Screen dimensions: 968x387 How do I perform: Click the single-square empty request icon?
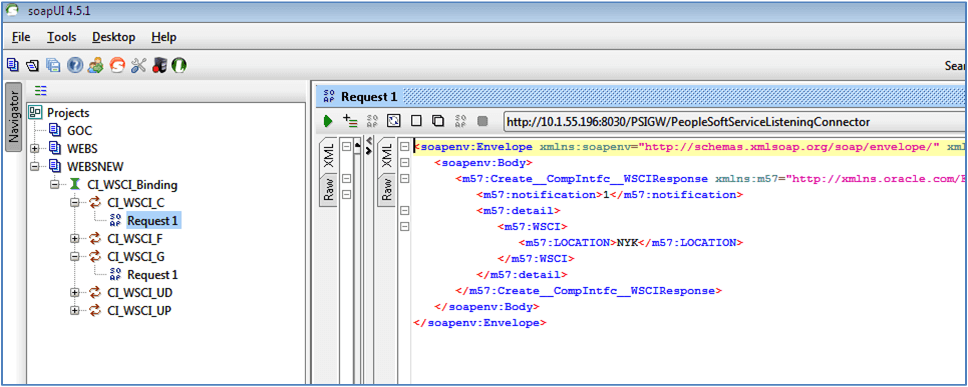click(416, 121)
